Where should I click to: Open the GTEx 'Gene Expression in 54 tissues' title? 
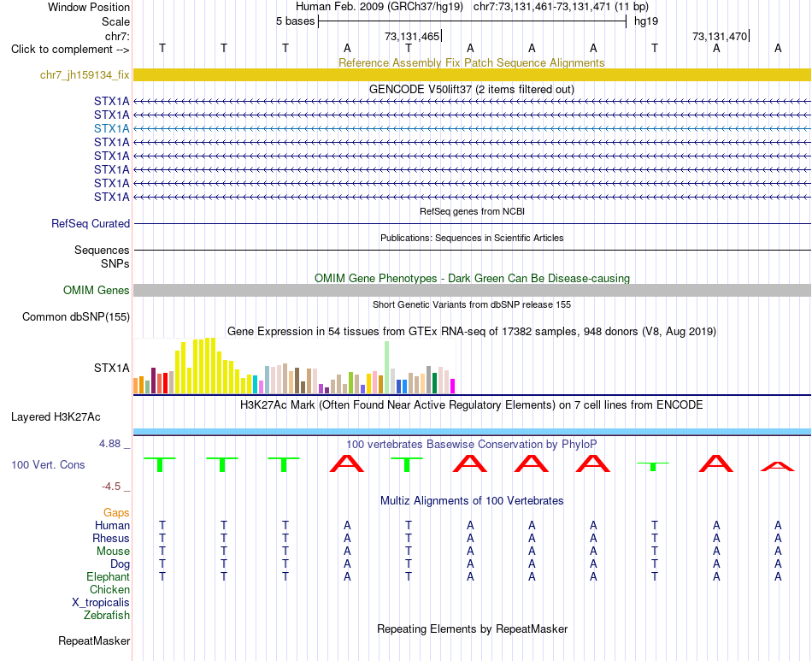coord(472,331)
